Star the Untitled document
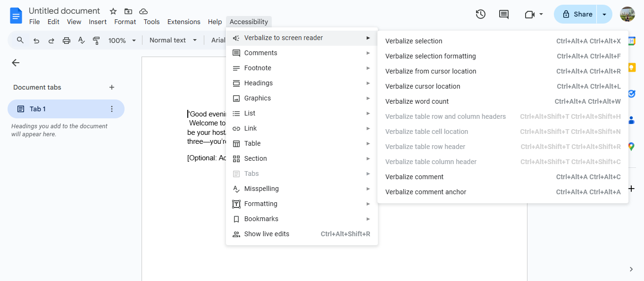This screenshot has width=644, height=281. point(113,11)
